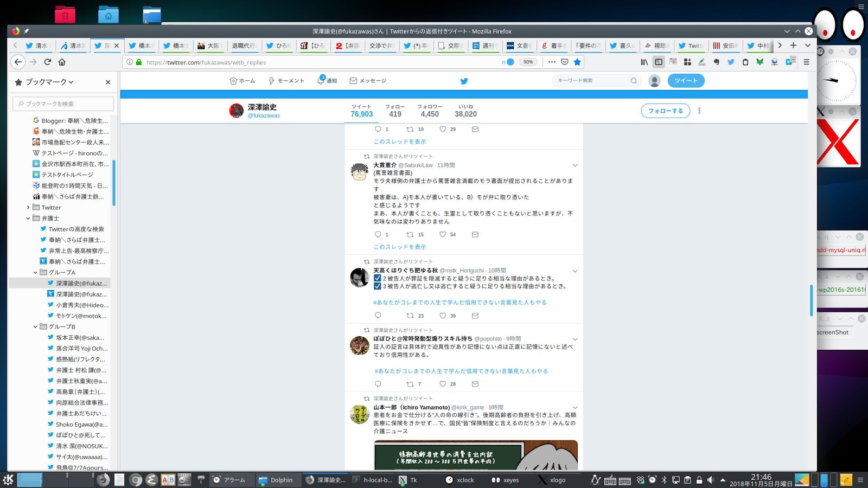Switch to the 交渉で tab
This screenshot has width=868, height=488.
tap(381, 46)
